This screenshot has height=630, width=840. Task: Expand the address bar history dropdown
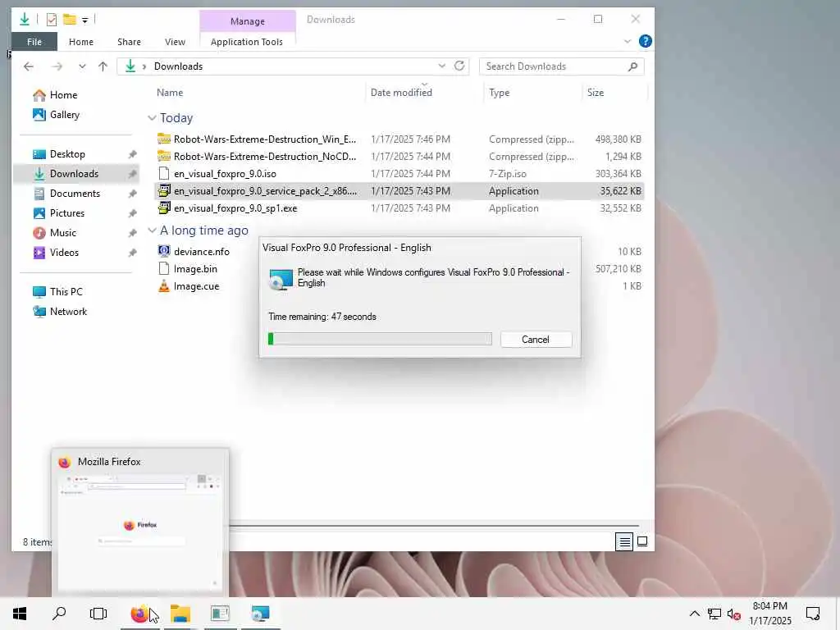pos(441,66)
